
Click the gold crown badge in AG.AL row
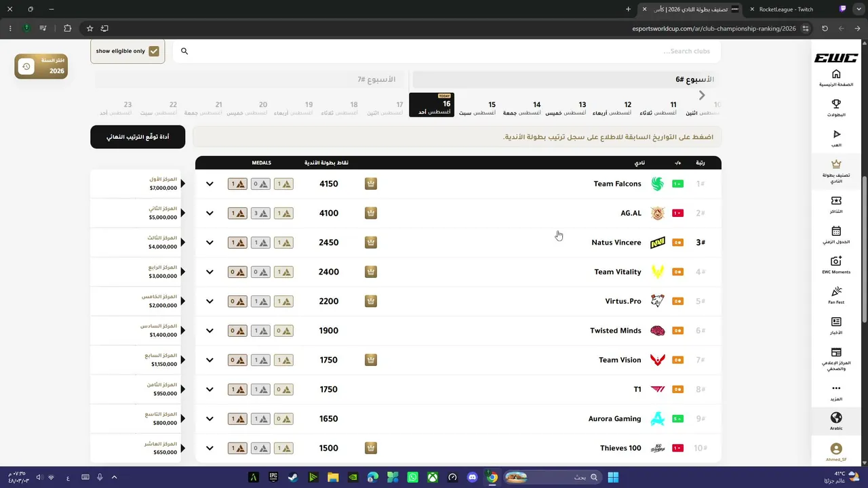click(371, 213)
